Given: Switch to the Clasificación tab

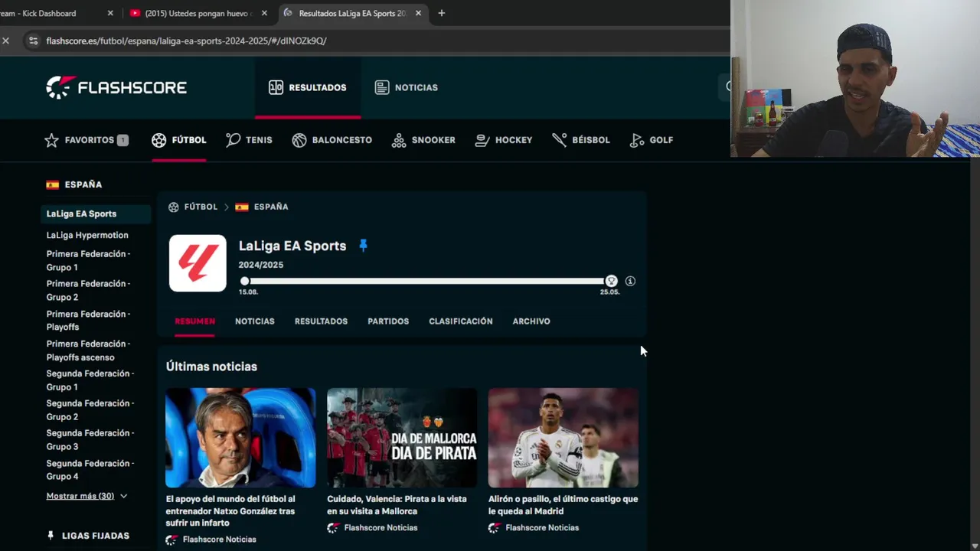Looking at the screenshot, I should point(461,321).
